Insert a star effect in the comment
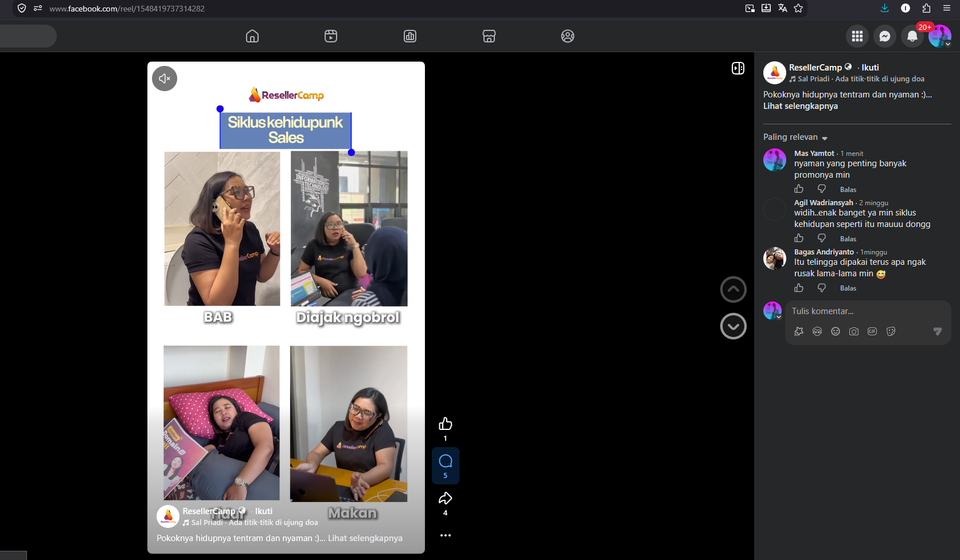Image resolution: width=960 pixels, height=560 pixels. (x=799, y=331)
